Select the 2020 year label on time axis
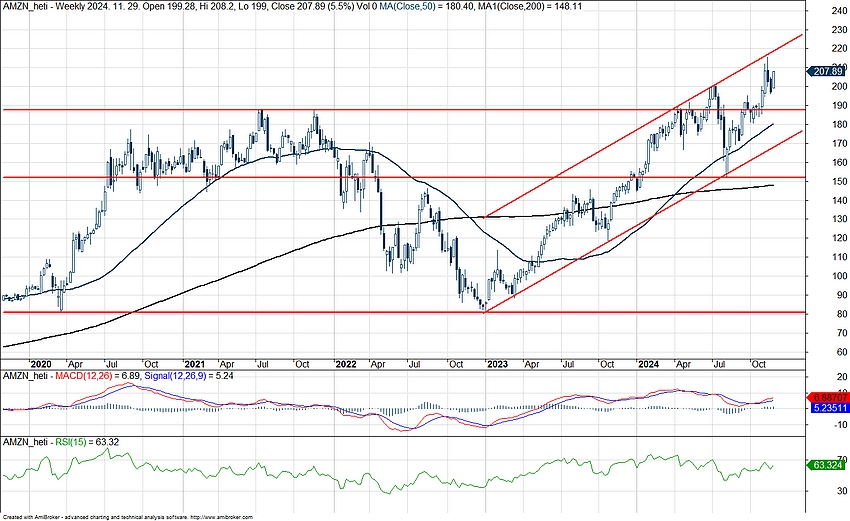Viewport: 850px width, 521px height. pos(41,364)
